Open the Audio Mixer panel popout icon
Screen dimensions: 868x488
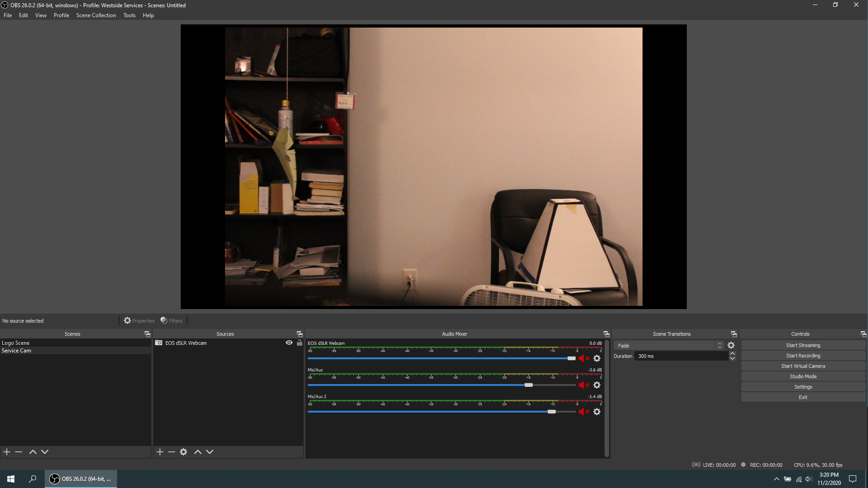coord(606,334)
